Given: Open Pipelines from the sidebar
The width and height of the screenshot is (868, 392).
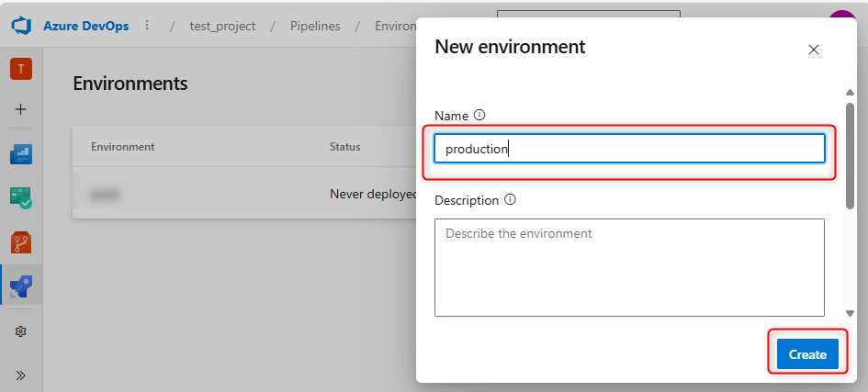Looking at the screenshot, I should (21, 286).
